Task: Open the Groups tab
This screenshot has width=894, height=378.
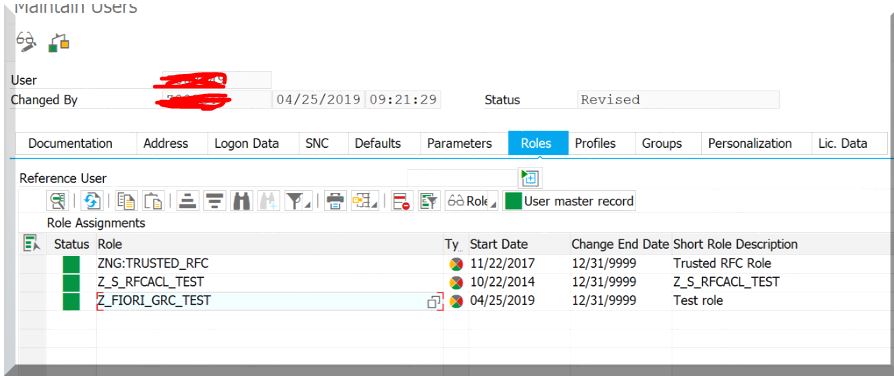Action: 662,144
